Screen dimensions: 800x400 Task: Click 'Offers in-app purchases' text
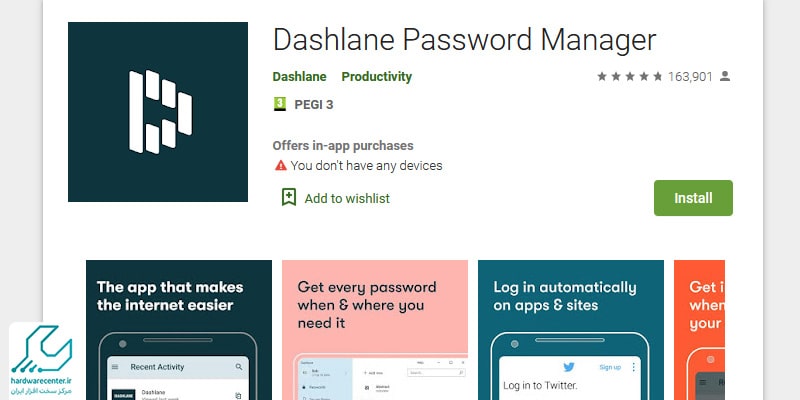(343, 145)
